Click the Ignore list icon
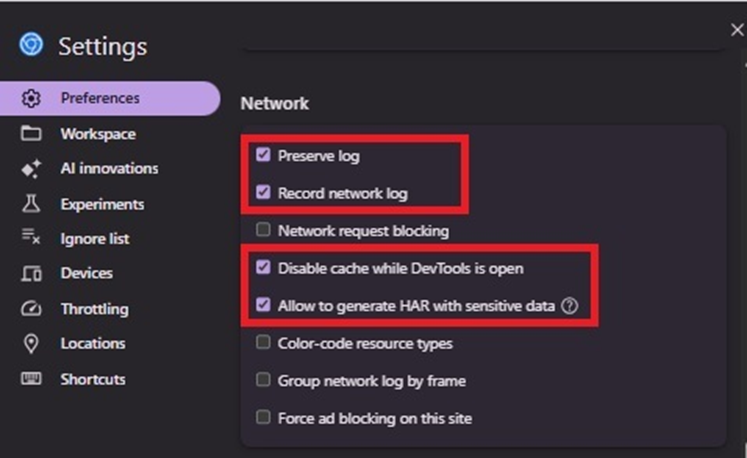This screenshot has width=747, height=458. [31, 237]
